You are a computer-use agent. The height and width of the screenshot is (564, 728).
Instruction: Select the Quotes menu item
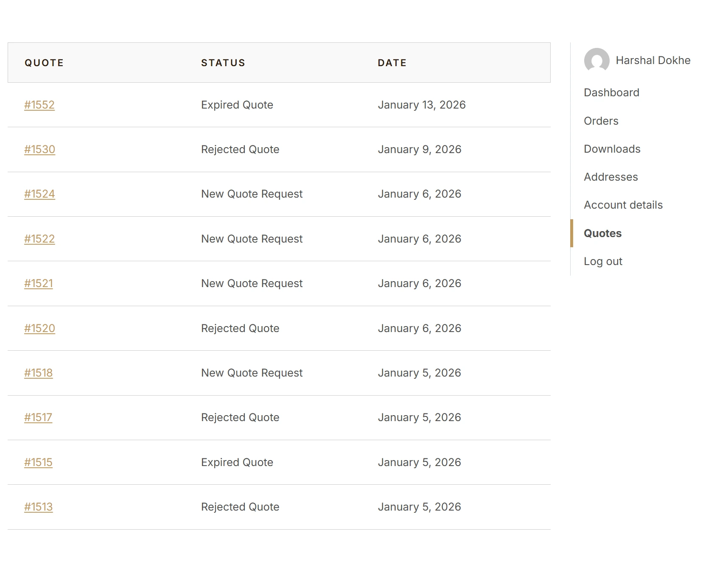pyautogui.click(x=602, y=233)
